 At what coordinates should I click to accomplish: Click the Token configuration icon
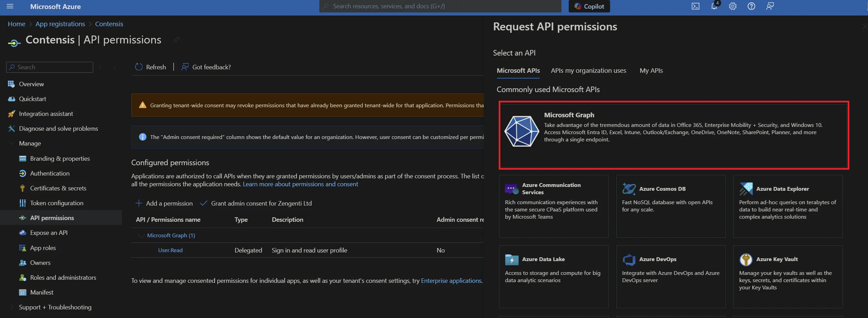(x=22, y=203)
